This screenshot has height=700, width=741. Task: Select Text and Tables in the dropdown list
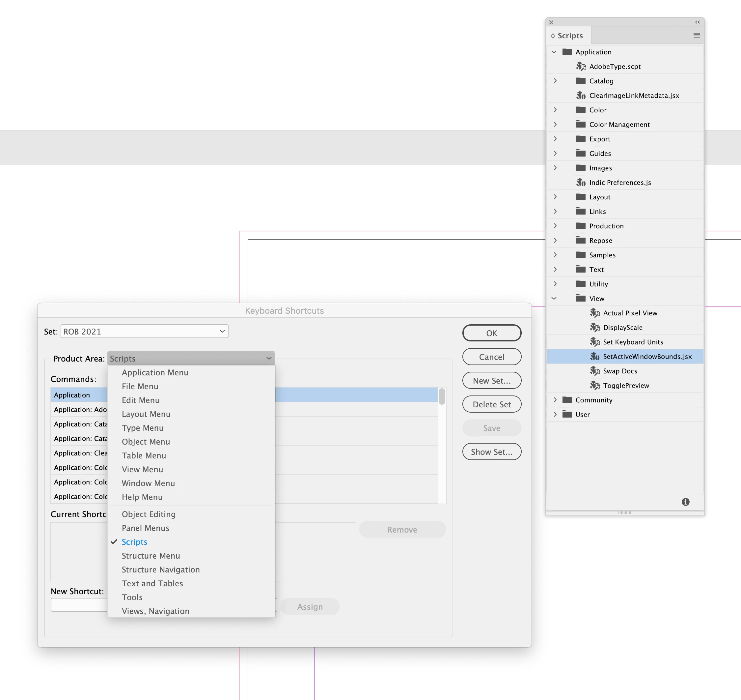152,583
